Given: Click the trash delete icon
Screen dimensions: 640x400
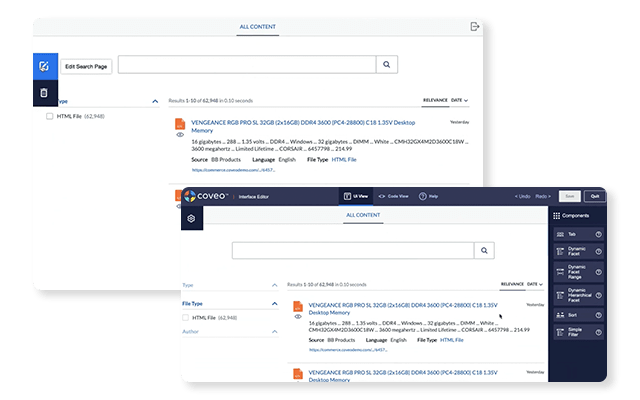Looking at the screenshot, I should [x=44, y=93].
